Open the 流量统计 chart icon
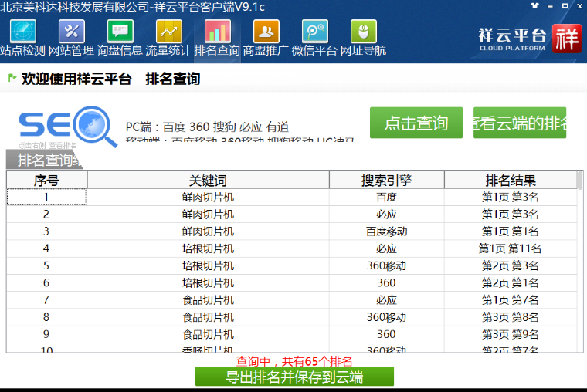The image size is (587, 392). [x=169, y=32]
